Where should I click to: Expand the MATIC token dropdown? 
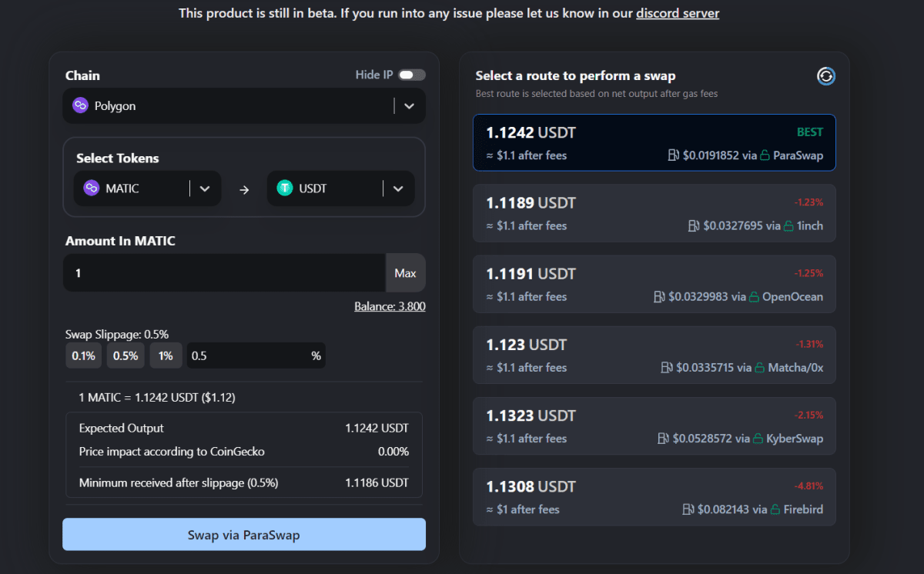click(x=205, y=188)
